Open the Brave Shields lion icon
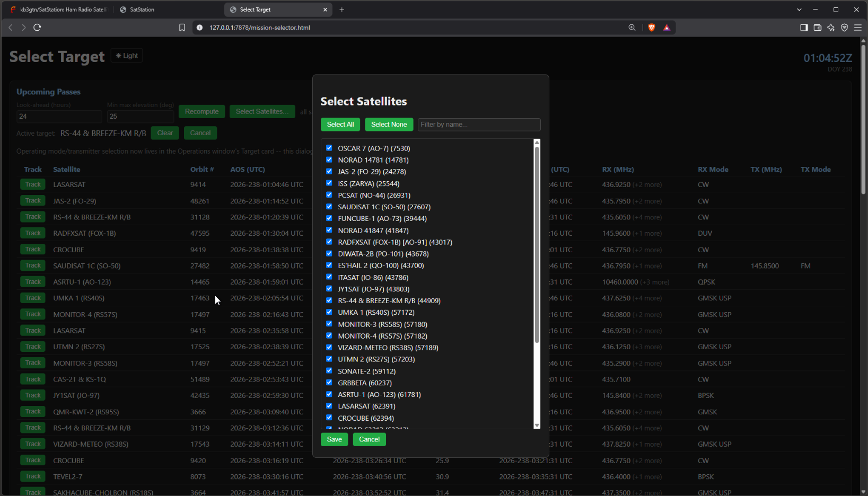Screen dimensions: 868x496 click(652, 28)
